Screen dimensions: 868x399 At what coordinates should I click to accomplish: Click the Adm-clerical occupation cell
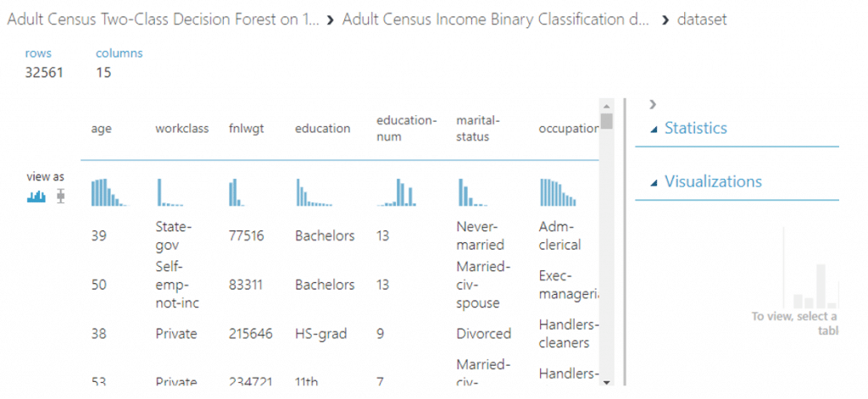click(x=559, y=236)
